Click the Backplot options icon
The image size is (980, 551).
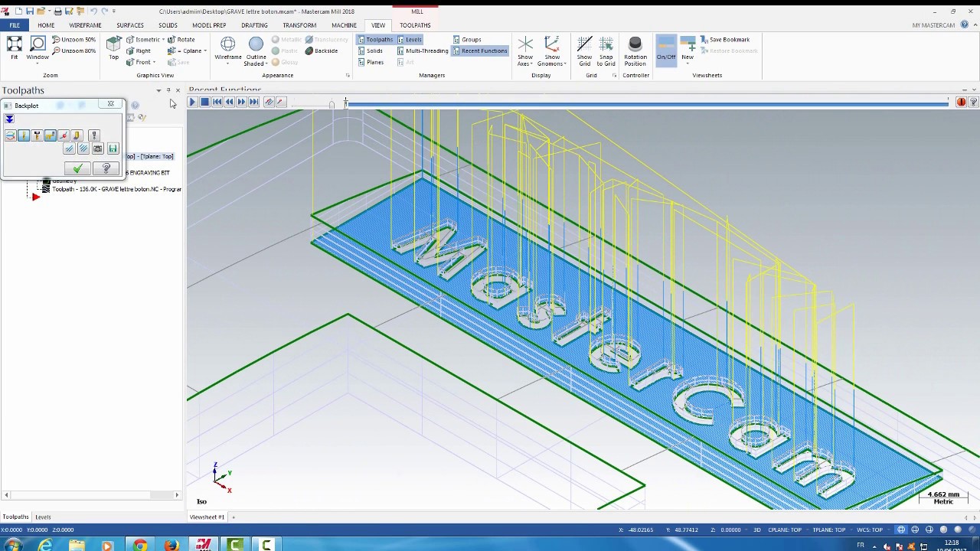[x=94, y=135]
